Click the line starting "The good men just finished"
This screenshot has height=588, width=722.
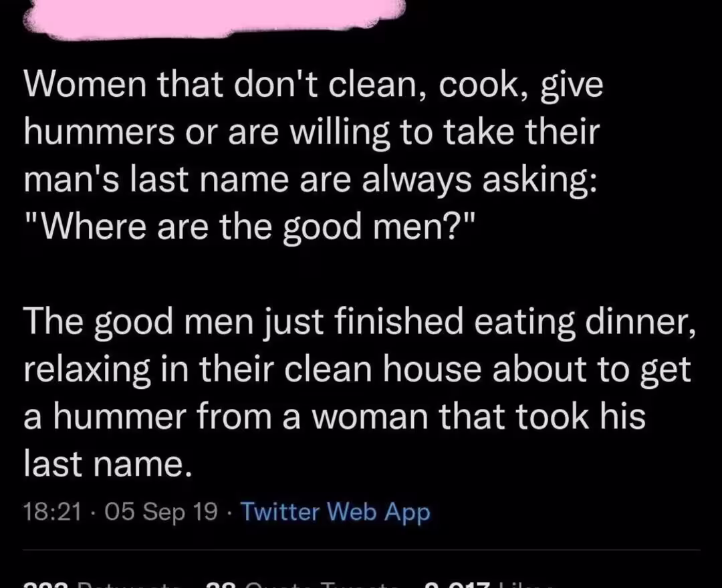tap(360, 322)
